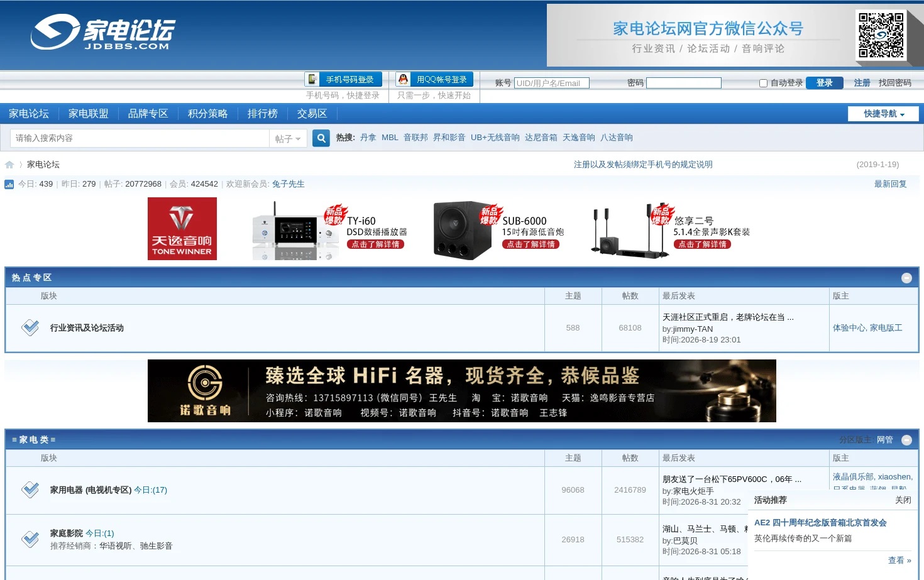Open the 家电论坛 nav tab

click(29, 114)
